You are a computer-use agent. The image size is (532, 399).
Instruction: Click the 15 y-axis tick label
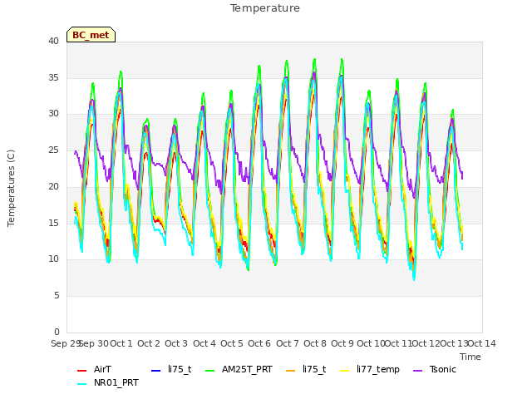click(x=53, y=223)
